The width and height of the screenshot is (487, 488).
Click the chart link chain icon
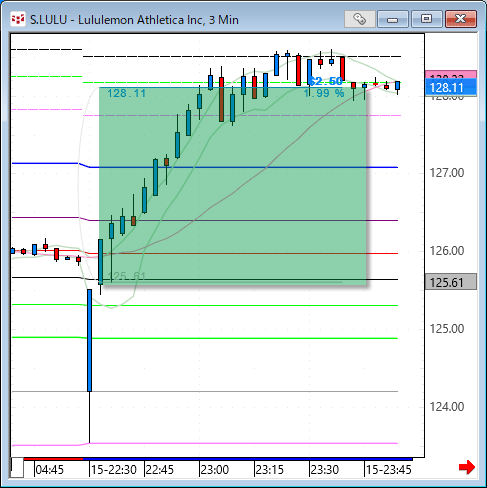[359, 19]
